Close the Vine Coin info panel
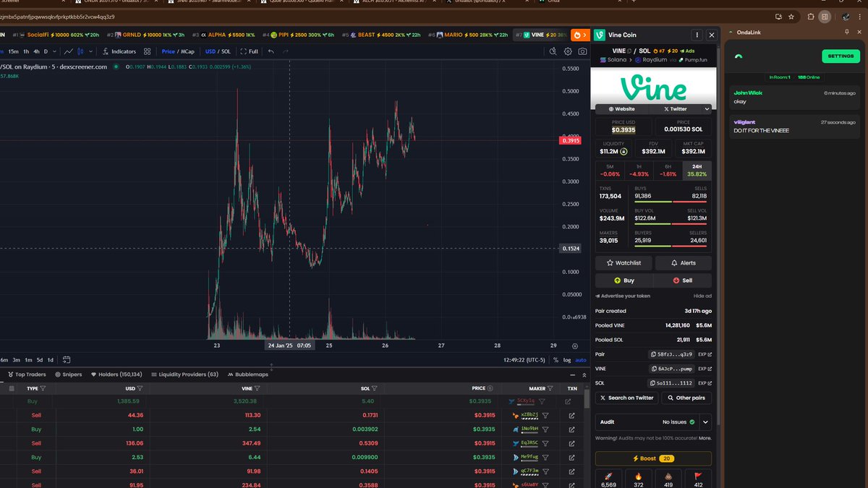 (711, 35)
